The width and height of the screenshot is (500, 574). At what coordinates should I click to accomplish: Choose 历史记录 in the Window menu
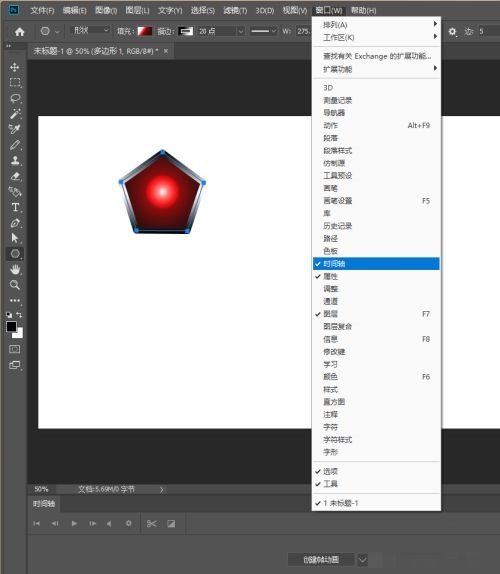[x=376, y=226]
